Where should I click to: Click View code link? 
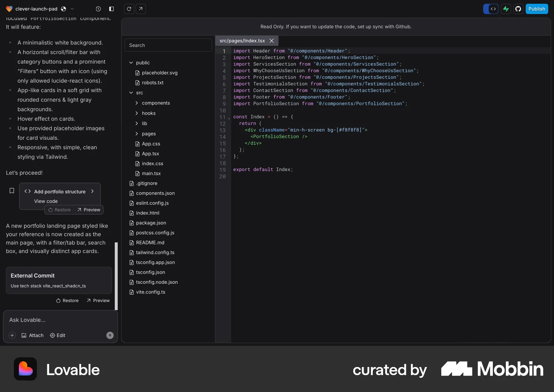46,201
